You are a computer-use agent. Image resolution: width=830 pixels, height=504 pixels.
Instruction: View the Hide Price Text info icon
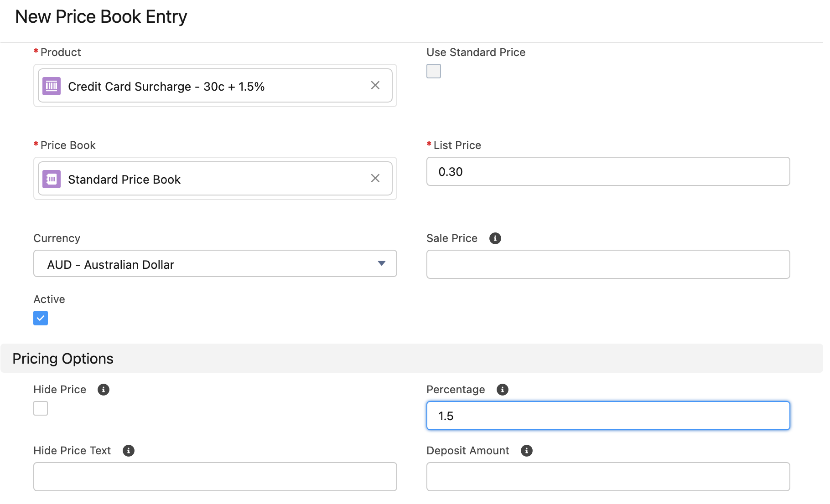129,451
